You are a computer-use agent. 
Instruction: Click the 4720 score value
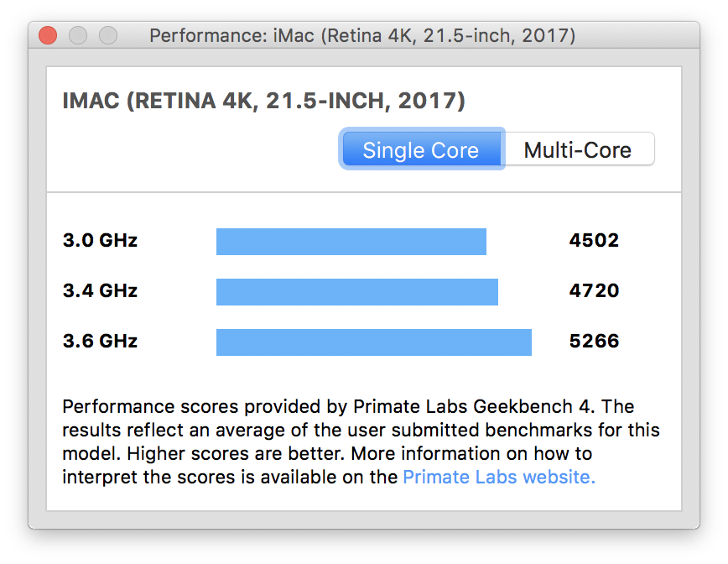[595, 291]
